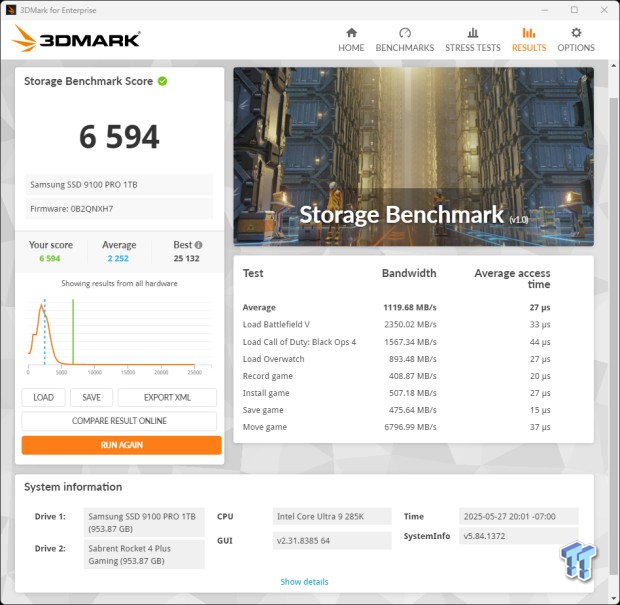
Task: Click the scrollbar up arrow
Action: (613, 65)
